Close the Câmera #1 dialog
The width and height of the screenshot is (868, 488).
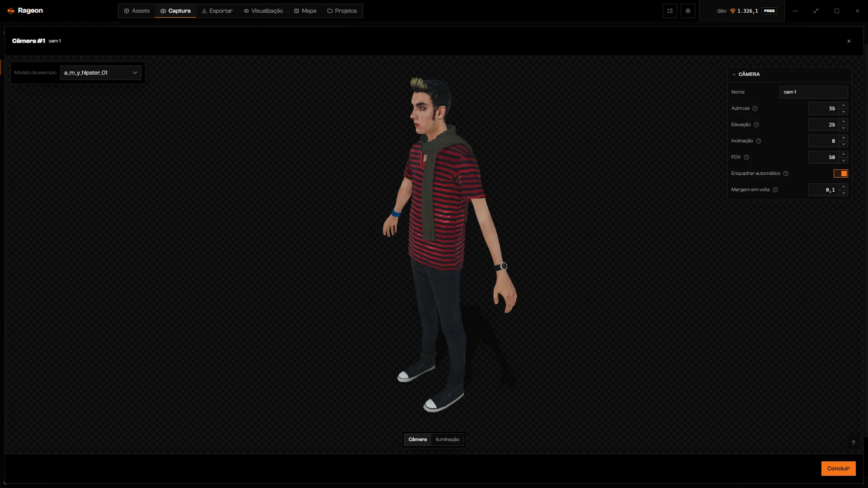849,41
